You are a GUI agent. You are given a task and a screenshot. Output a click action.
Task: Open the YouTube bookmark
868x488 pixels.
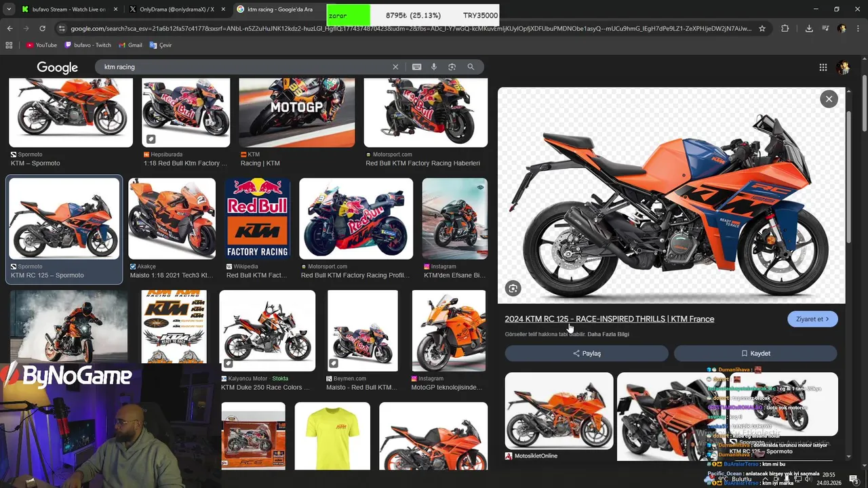point(41,45)
